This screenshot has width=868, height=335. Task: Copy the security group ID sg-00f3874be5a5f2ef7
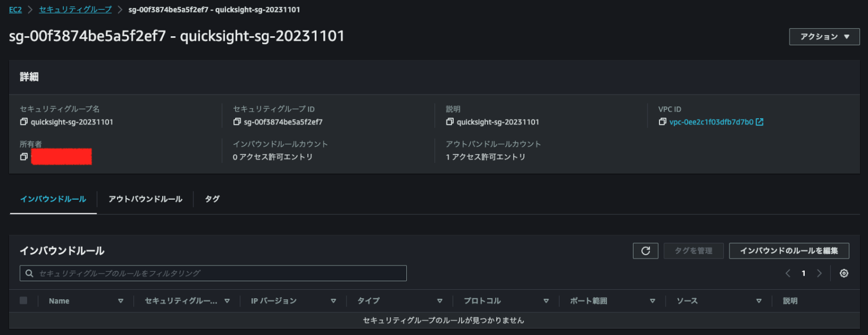pos(237,122)
